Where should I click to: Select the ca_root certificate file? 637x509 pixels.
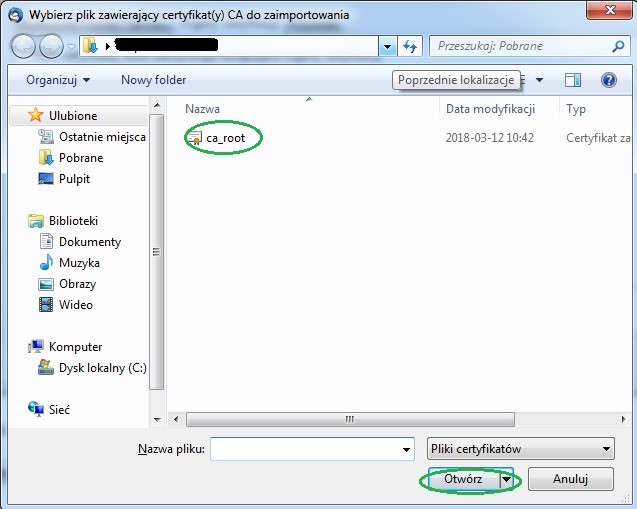(x=225, y=138)
